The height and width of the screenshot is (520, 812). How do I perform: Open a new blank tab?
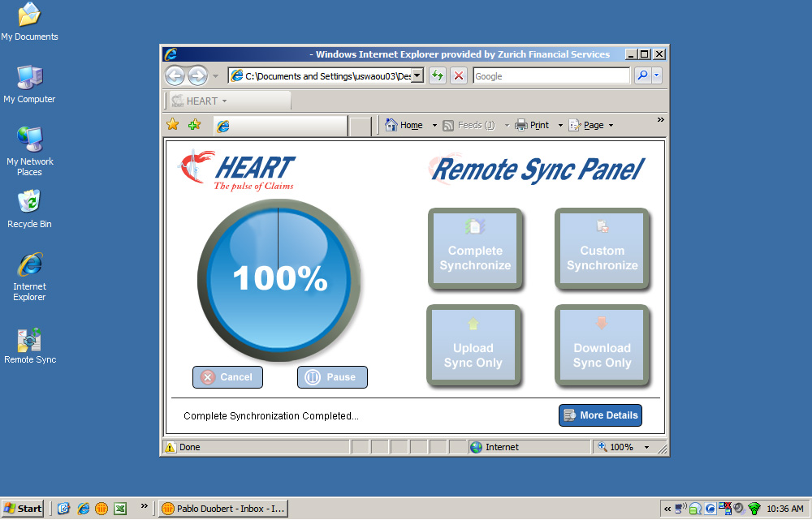point(361,127)
